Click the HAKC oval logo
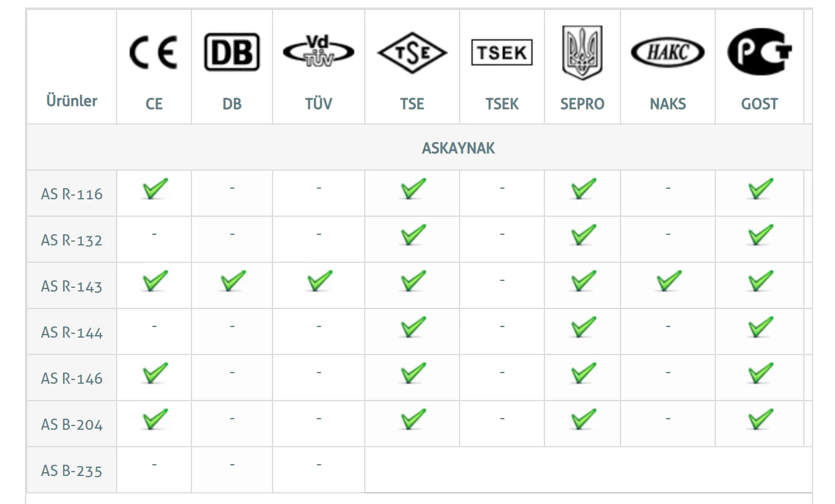 click(667, 53)
